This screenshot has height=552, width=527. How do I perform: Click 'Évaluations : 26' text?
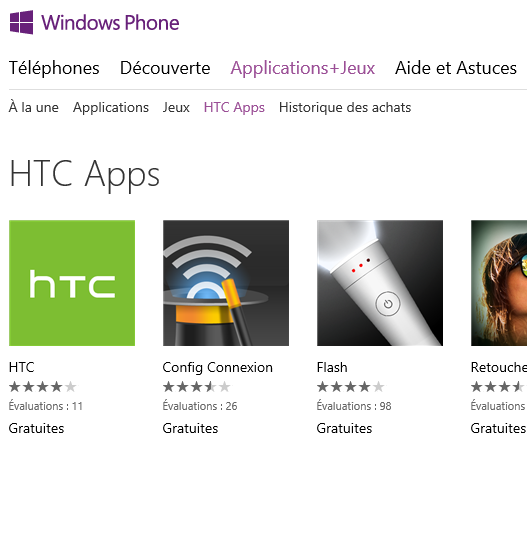[x=200, y=406]
